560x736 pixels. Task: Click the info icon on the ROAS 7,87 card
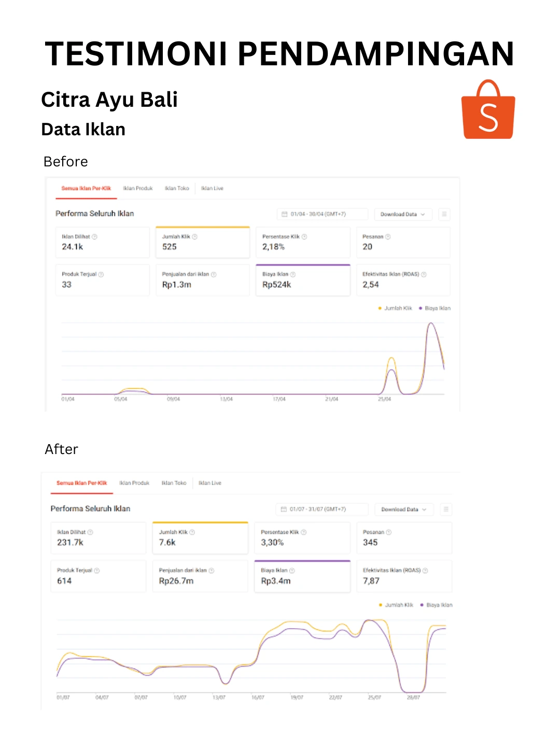425,571
